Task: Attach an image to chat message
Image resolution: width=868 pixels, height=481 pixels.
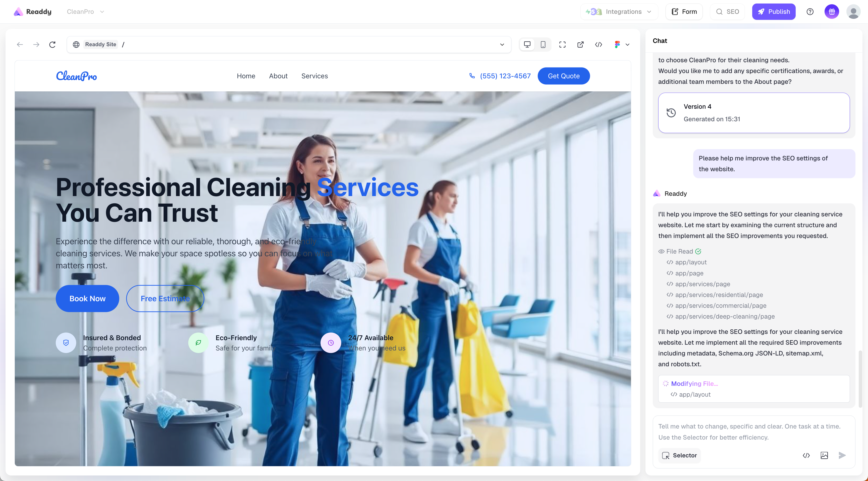Action: pos(824,455)
